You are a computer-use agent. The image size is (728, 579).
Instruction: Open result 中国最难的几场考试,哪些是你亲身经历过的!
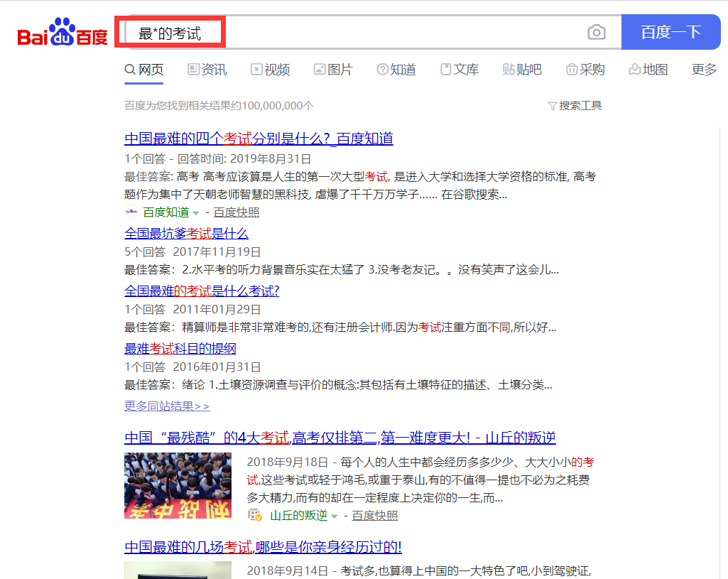coord(263,547)
